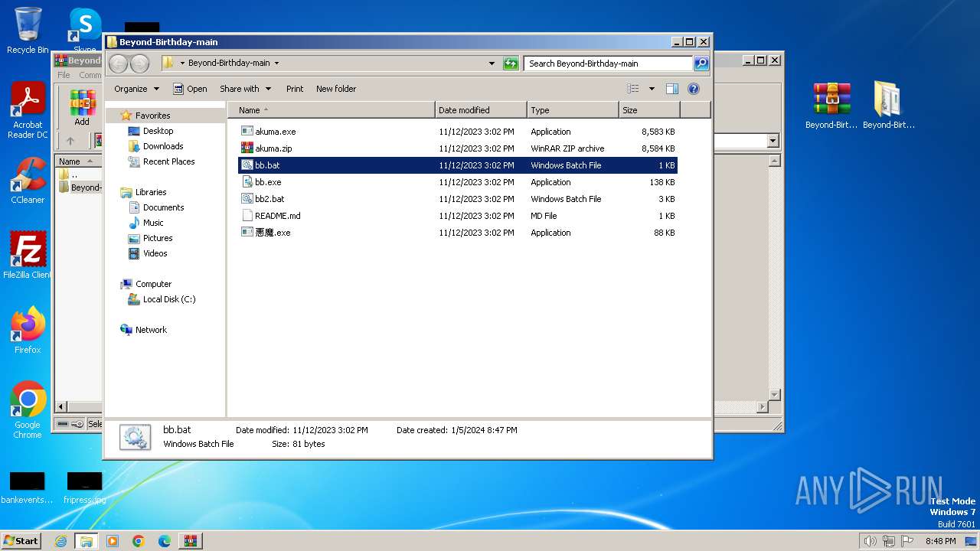The image size is (980, 551).
Task: Open Microsoft Edge from taskbar
Action: pos(165,541)
